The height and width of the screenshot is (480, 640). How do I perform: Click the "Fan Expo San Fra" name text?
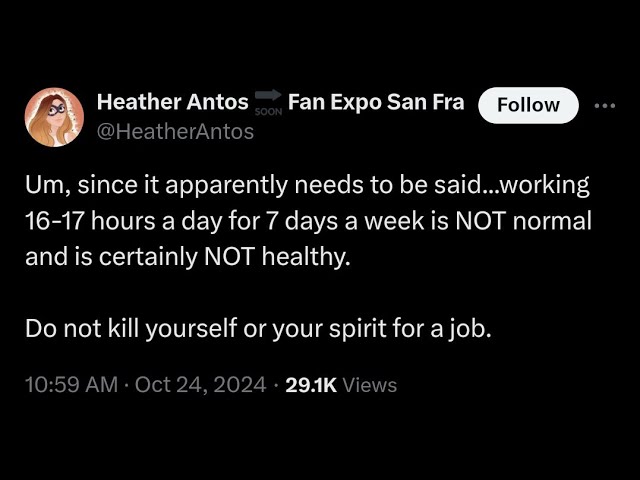376,102
